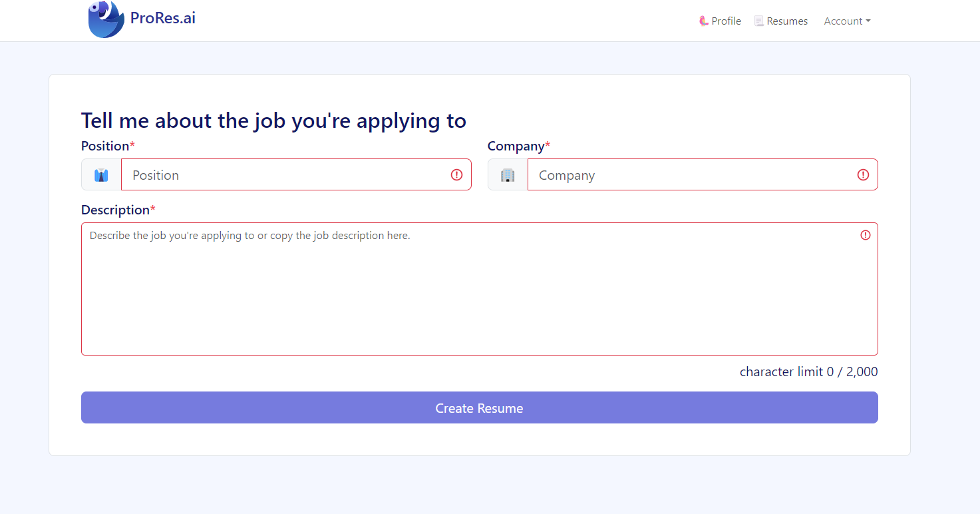Click the parrot icon beside Profile

[703, 21]
